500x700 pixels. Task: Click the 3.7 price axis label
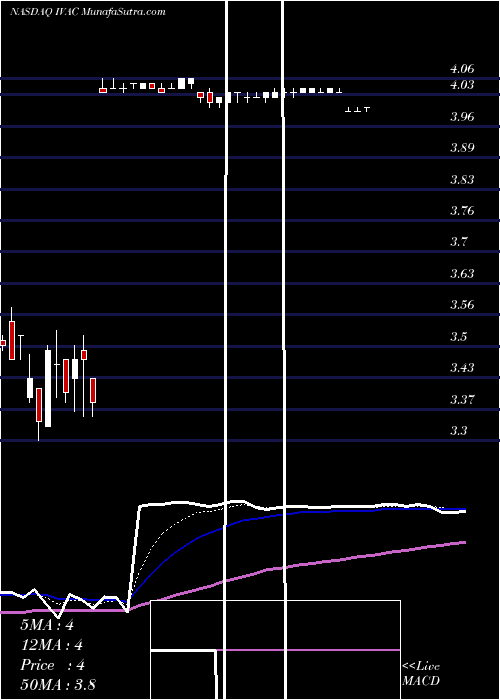458,242
